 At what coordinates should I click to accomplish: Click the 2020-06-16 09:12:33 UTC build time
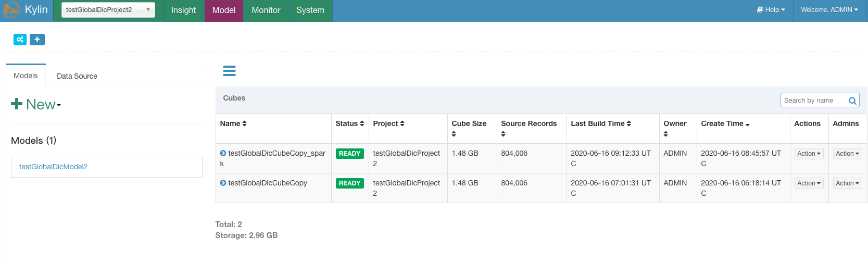tap(611, 158)
